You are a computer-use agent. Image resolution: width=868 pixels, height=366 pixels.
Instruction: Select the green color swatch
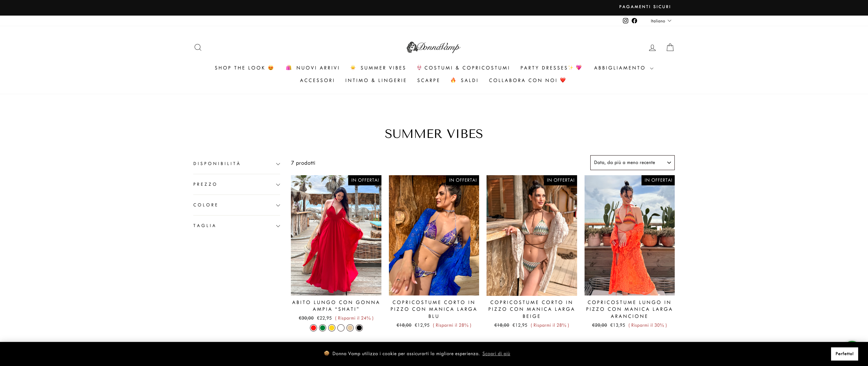click(x=322, y=328)
